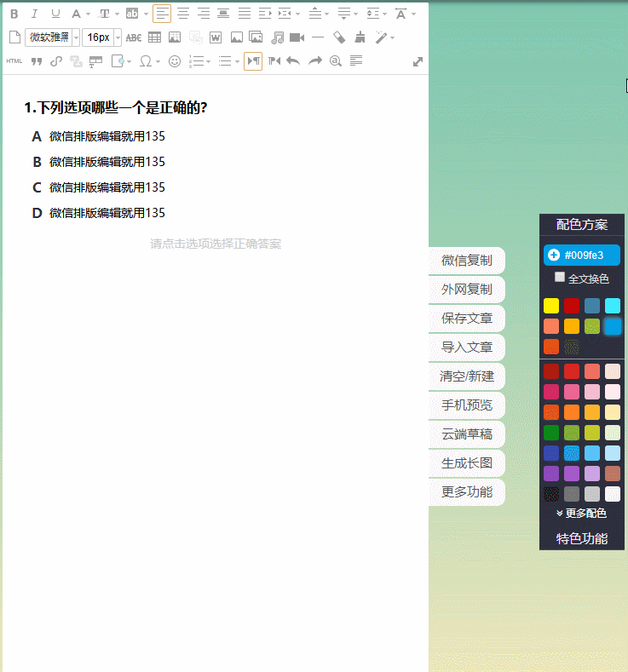Enable the 全文换色 checkbox
The width and height of the screenshot is (628, 672).
pos(560,278)
